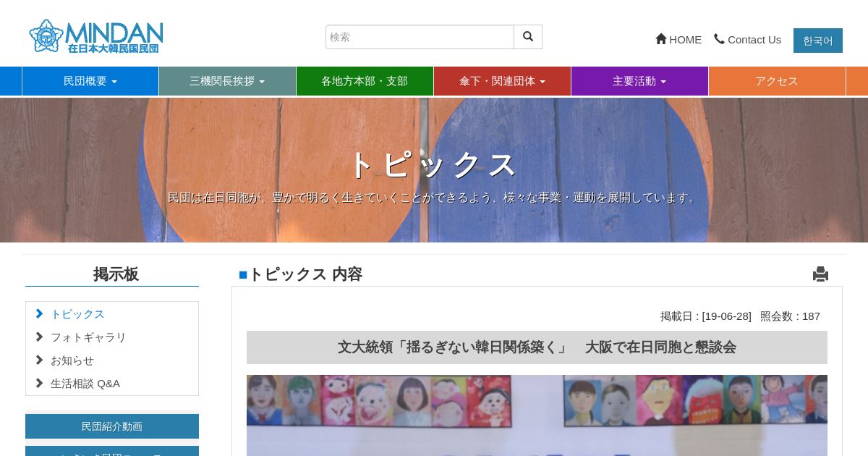This screenshot has height=456, width=868.
Task: Click the printer icon
Action: [820, 274]
